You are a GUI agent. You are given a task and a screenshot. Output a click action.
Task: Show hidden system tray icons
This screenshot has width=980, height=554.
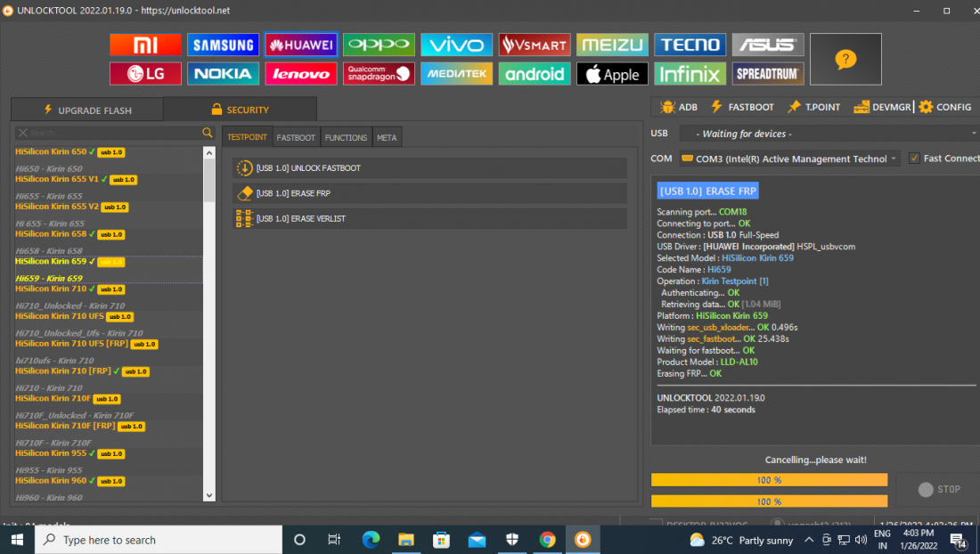[x=809, y=540]
